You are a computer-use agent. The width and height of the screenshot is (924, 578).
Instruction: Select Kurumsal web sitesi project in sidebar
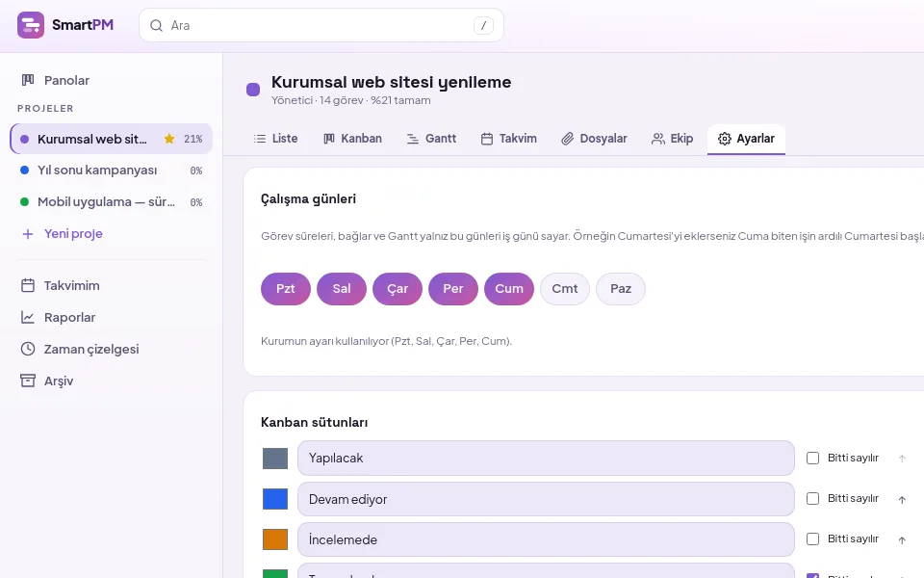111,139
